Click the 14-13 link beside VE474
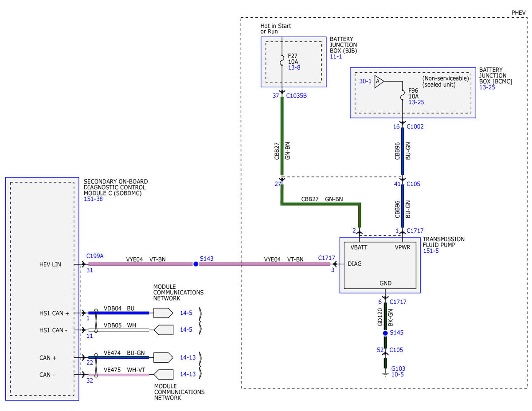The width and height of the screenshot is (532, 411). (x=188, y=357)
